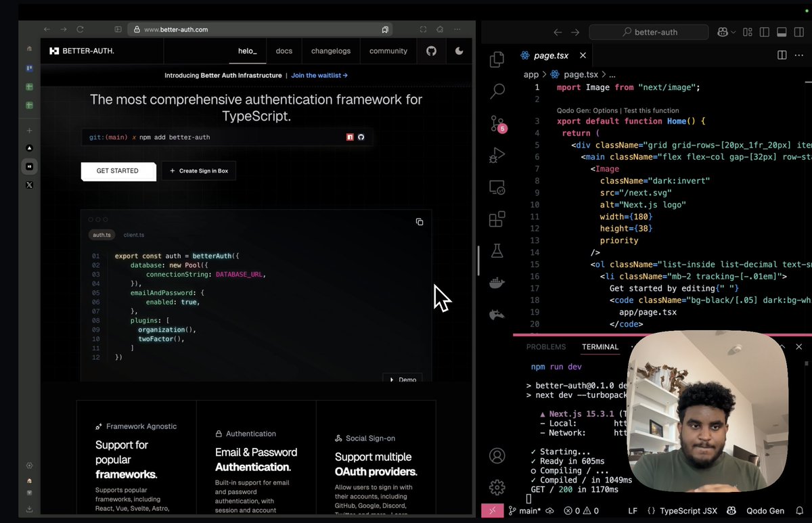Image resolution: width=812 pixels, height=523 pixels.
Task: Open editor More Actions ellipsis menu
Action: (x=800, y=55)
